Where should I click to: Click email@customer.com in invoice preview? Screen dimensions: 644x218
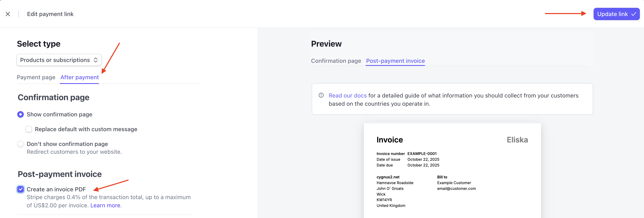click(x=456, y=188)
